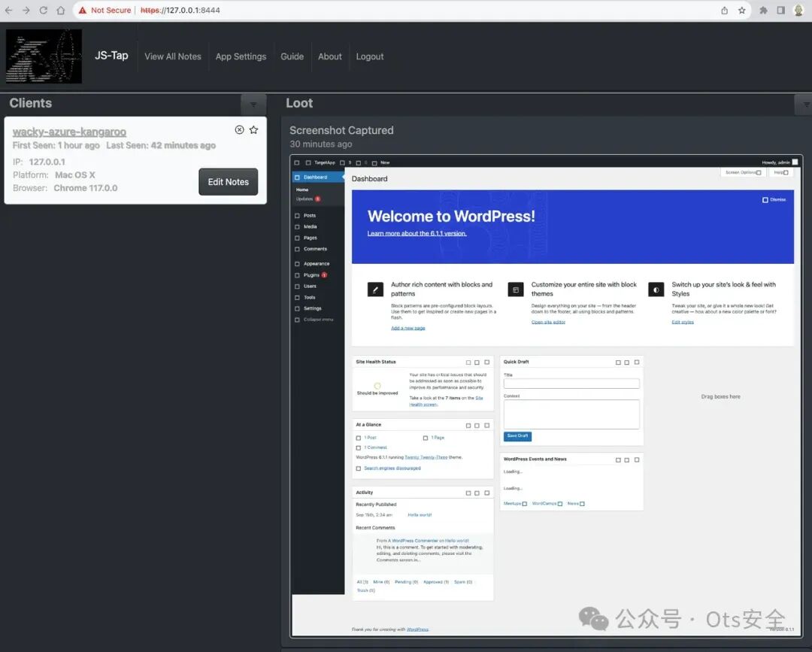The width and height of the screenshot is (812, 652).
Task: Open View All Notes in the navbar
Action: pyautogui.click(x=172, y=56)
